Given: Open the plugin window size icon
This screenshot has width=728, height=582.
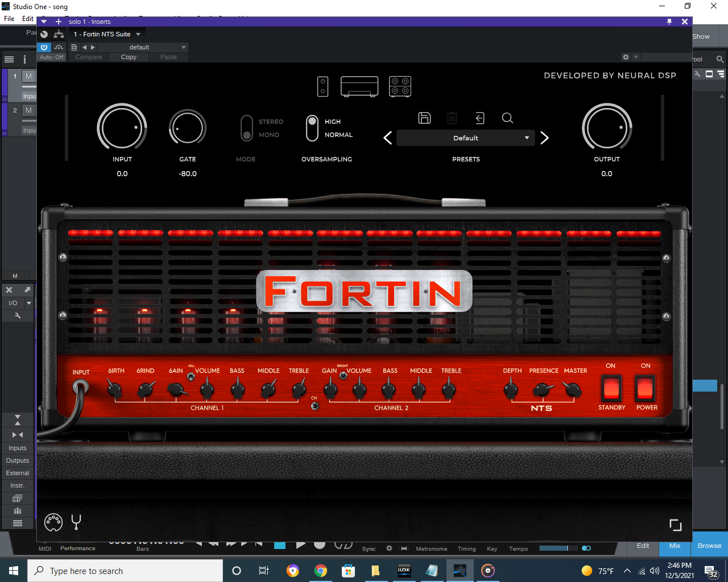Looking at the screenshot, I should coord(675,525).
